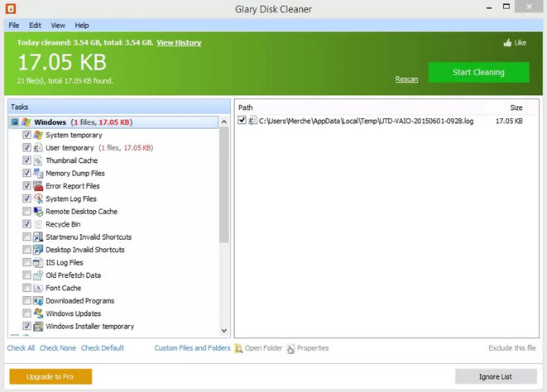Uncheck the Error Report Files checkbox
The width and height of the screenshot is (547, 392).
click(26, 185)
